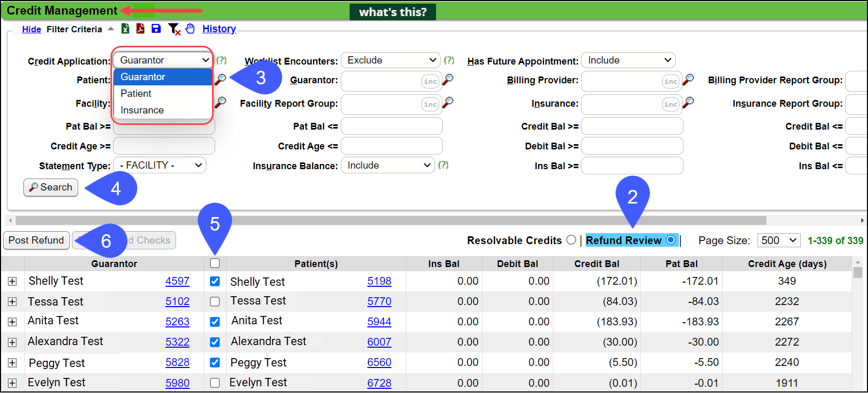Click the Hide link
This screenshot has height=393, width=868.
click(x=31, y=29)
